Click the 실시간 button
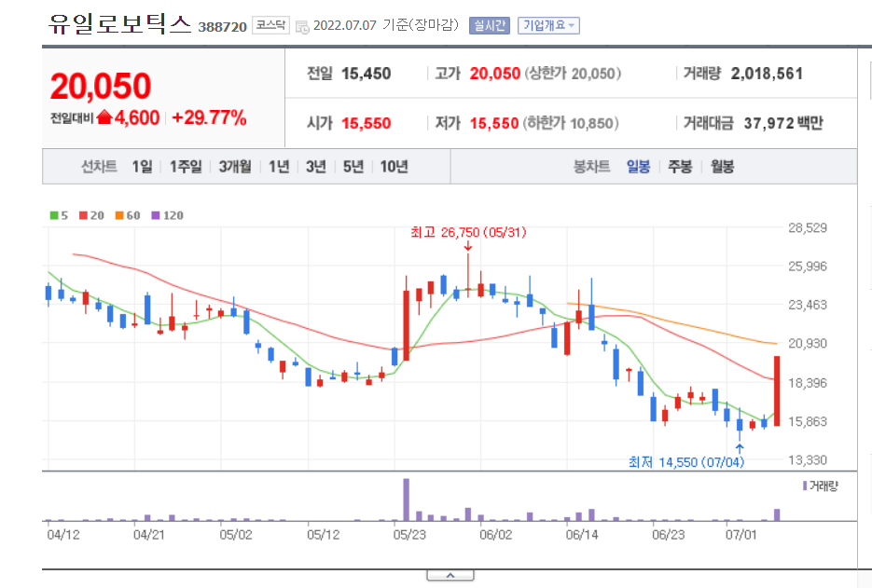872x588 pixels. click(x=490, y=25)
